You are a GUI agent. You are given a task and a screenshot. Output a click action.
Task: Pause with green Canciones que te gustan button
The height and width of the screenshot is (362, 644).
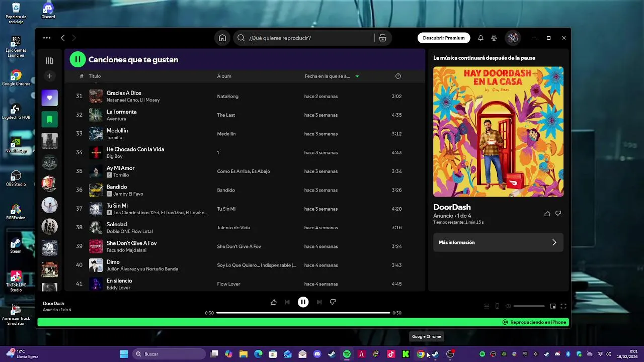click(78, 59)
